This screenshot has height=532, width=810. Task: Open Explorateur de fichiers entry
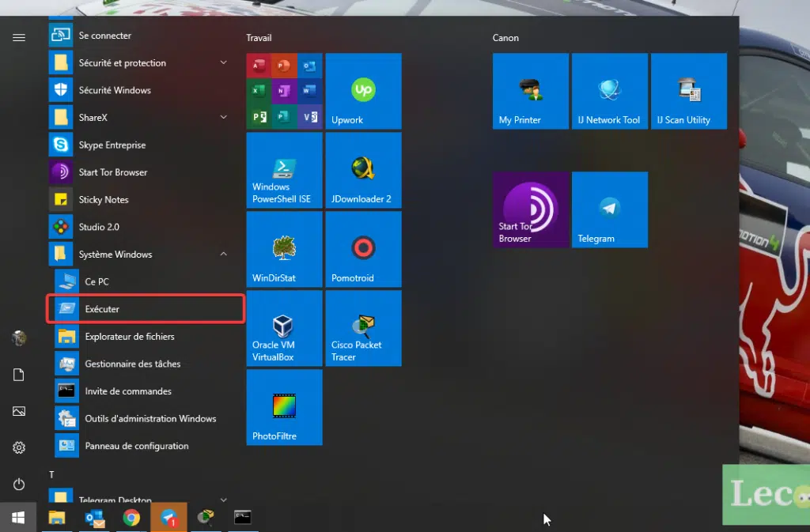(x=144, y=337)
